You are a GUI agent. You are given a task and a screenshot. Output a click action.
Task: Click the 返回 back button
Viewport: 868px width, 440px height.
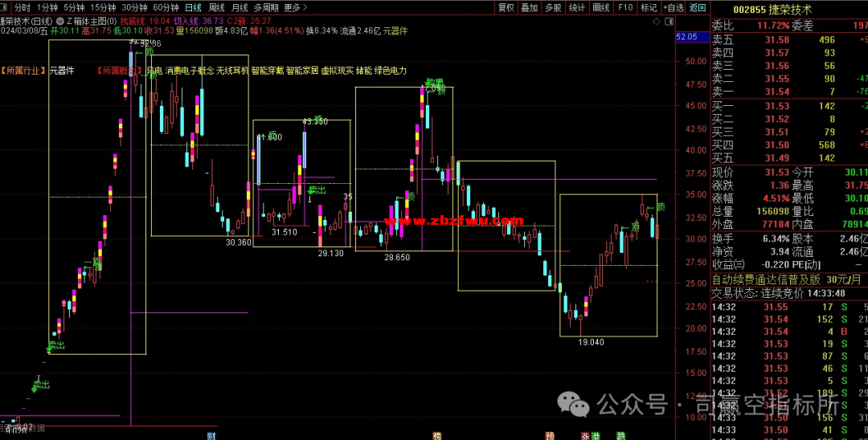pos(698,7)
